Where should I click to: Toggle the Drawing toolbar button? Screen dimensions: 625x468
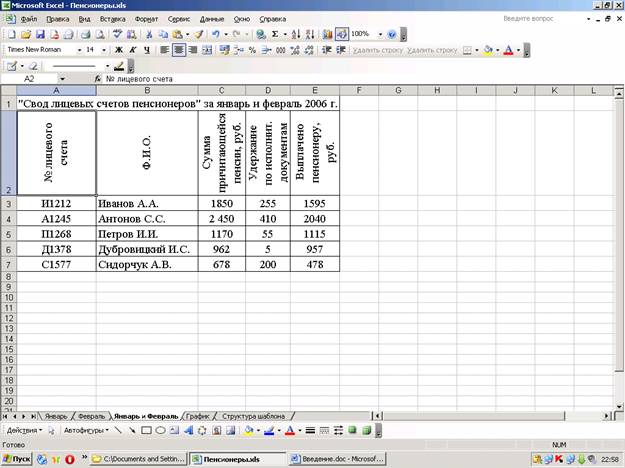click(342, 33)
